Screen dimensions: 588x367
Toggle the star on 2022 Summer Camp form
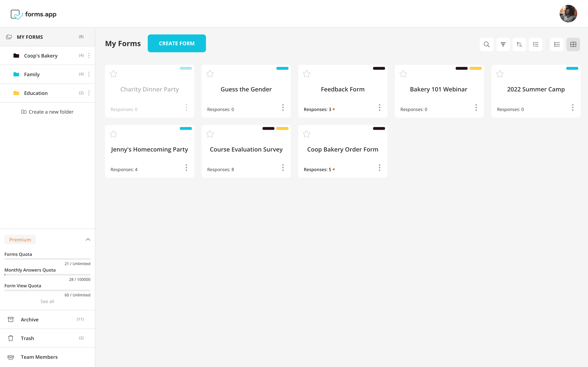point(500,74)
